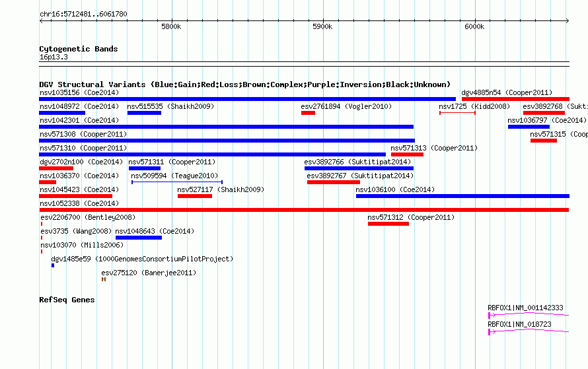Viewport: 588px width, 369px height.
Task: Select the thin blue nsv509594 interval line
Action: (177, 182)
